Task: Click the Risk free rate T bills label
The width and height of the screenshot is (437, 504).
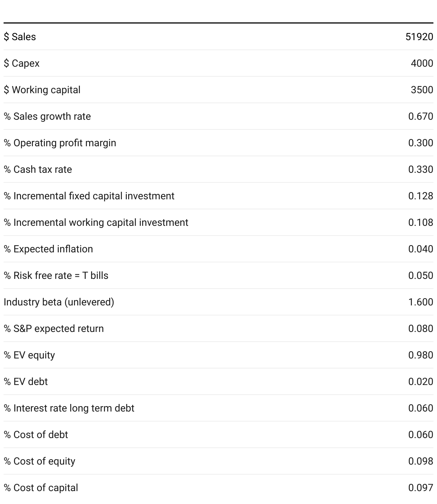Action: click(x=56, y=275)
